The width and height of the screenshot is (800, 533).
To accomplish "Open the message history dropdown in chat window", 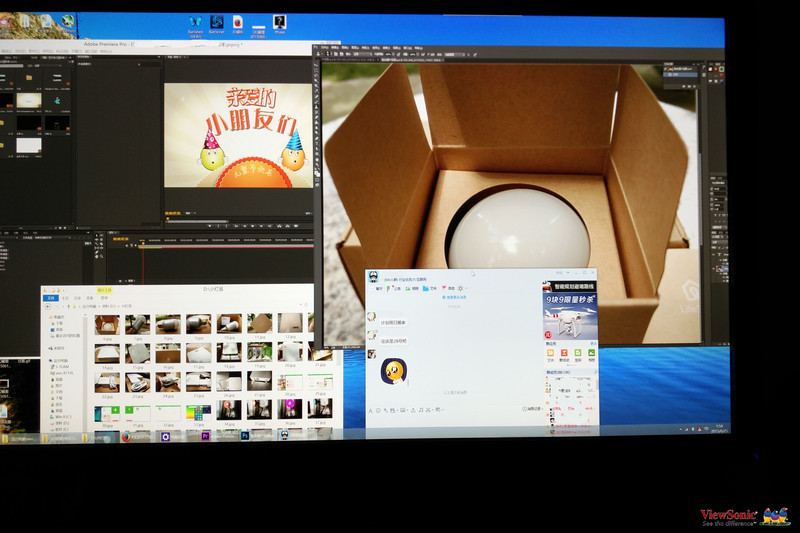I will click(532, 410).
